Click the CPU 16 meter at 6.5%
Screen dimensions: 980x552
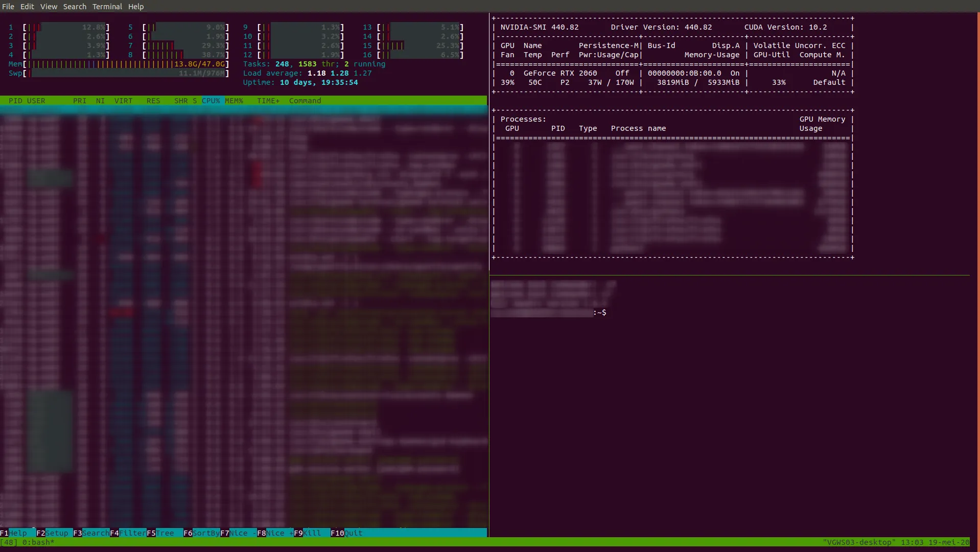[x=413, y=55]
